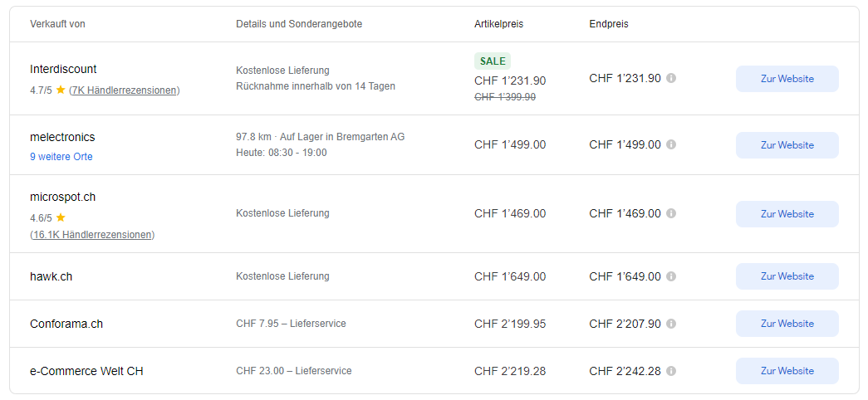The height and width of the screenshot is (400, 868).
Task: Click info icon beside e-Commerce Welt CH Endpreis
Action: point(671,371)
